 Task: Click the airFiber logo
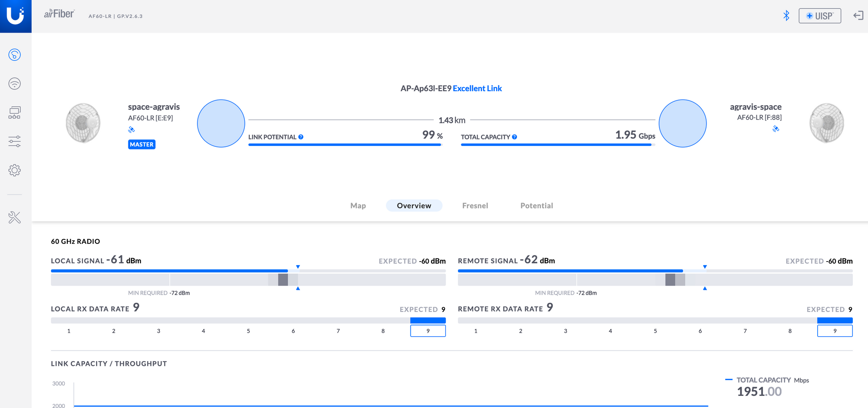pos(59,14)
